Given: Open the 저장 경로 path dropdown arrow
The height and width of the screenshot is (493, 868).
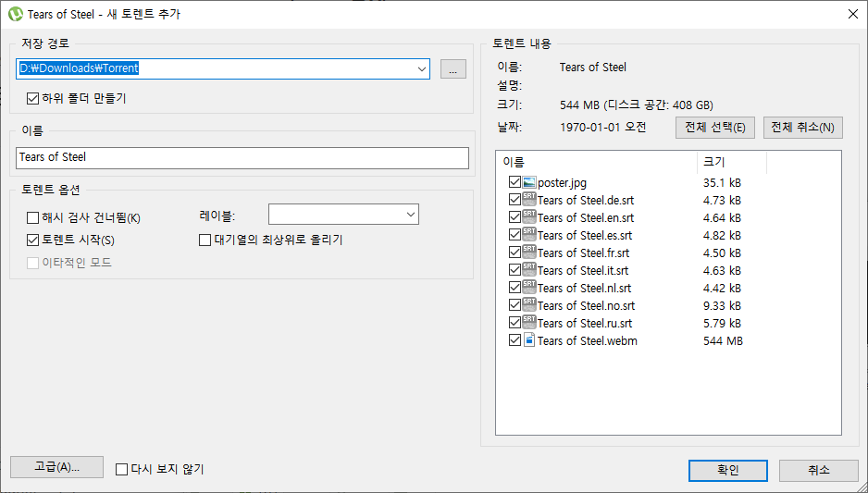Looking at the screenshot, I should coord(422,69).
